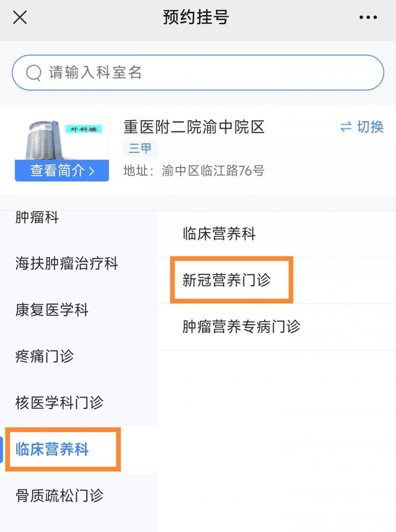
Task: Select the 肿瘤科 department tab
Action: tap(35, 217)
